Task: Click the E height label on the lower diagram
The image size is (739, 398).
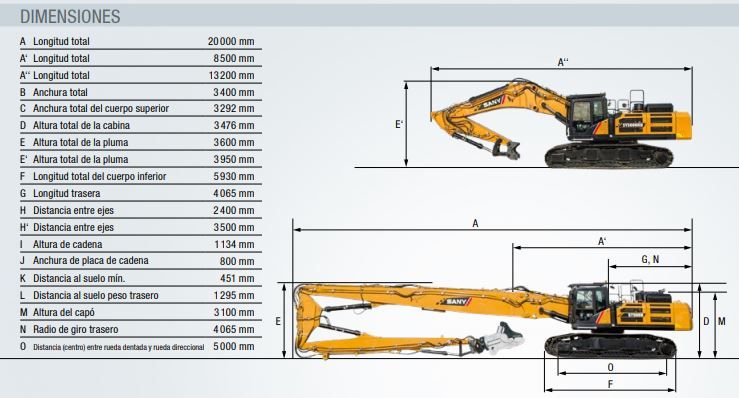Action: (278, 321)
